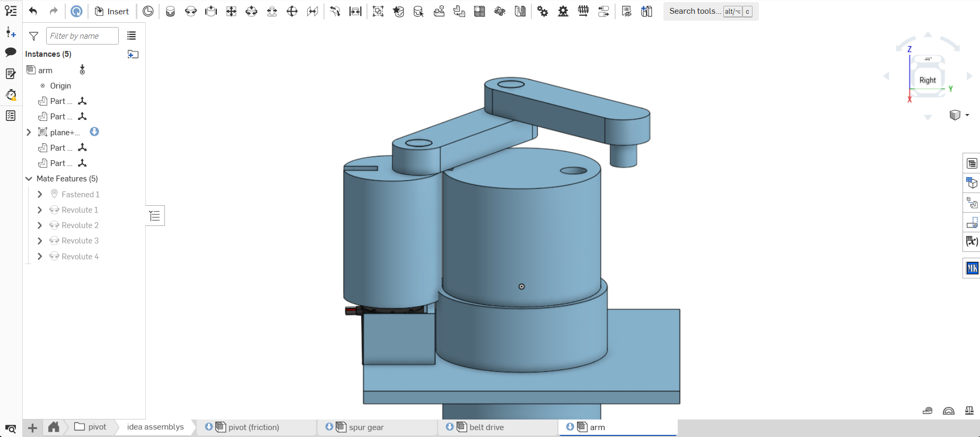Toggle the filter funnel icon
This screenshot has width=980, height=437.
(x=34, y=36)
